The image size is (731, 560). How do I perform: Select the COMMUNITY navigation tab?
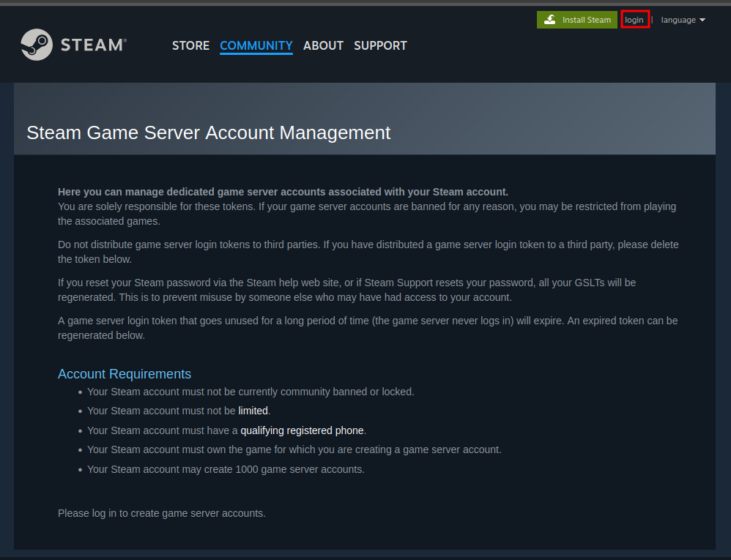256,45
